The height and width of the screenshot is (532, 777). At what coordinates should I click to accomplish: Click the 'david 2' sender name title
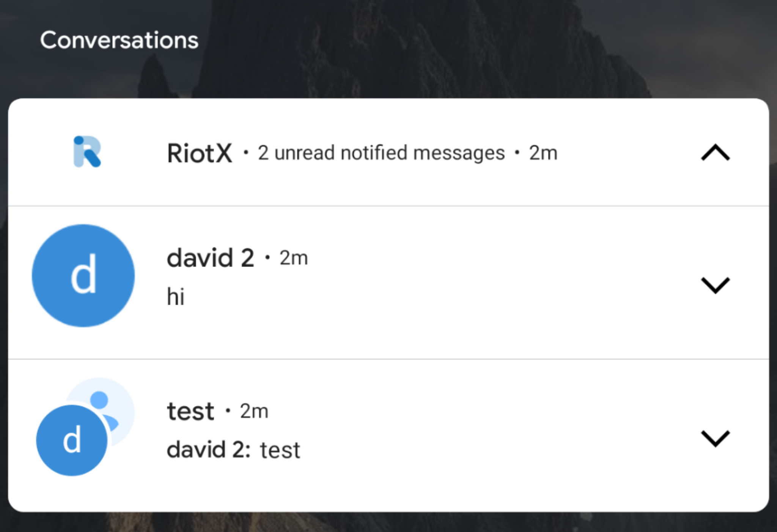(x=210, y=258)
